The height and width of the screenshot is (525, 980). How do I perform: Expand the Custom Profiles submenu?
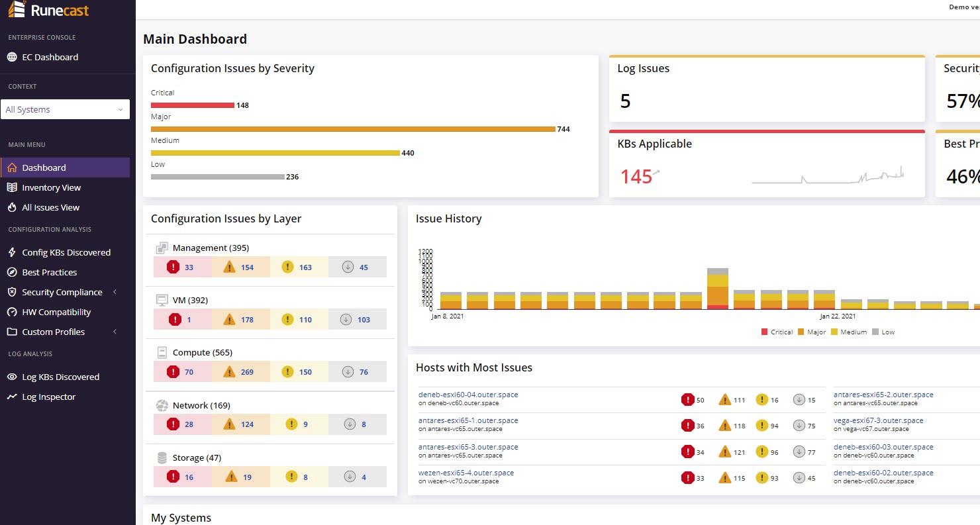tap(115, 332)
